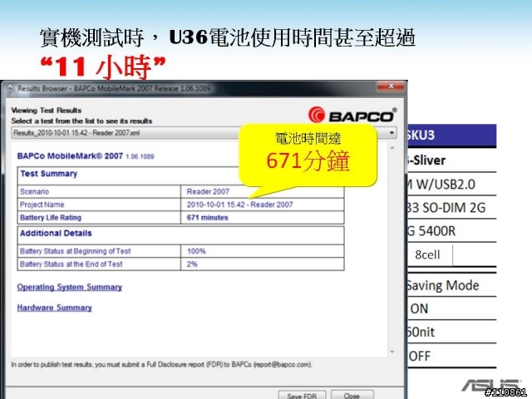Click the Save FDR button
This screenshot has width=532, height=399.
pyautogui.click(x=302, y=396)
